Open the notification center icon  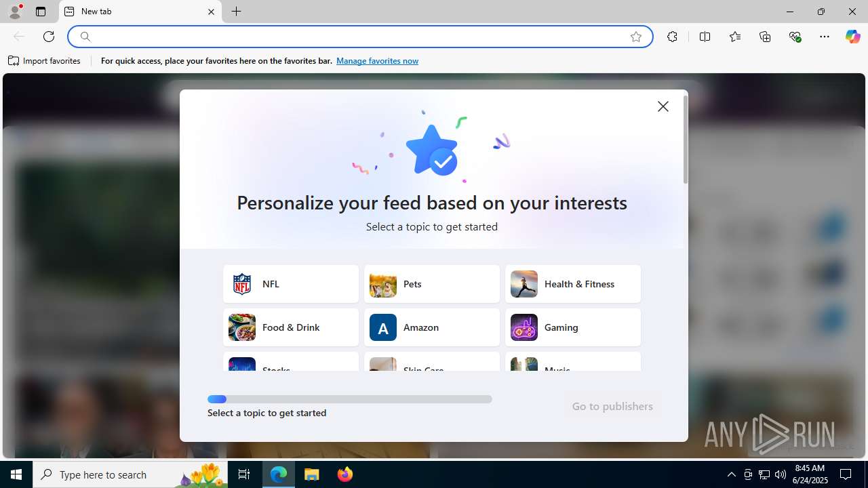point(846,474)
